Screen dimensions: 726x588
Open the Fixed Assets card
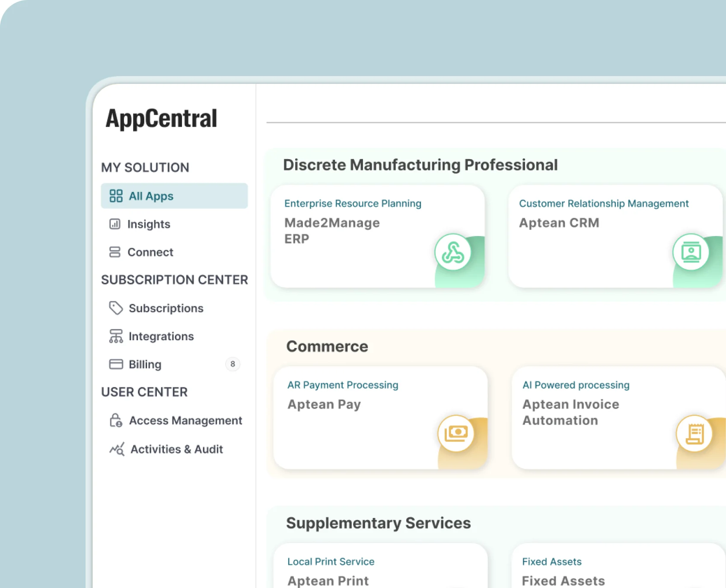click(619, 566)
